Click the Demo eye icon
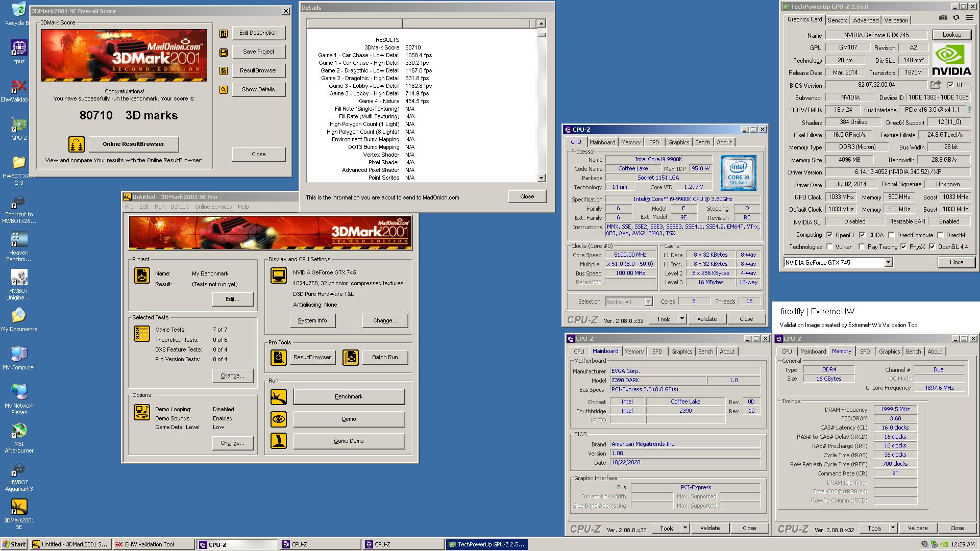Image resolution: width=980 pixels, height=551 pixels. tap(279, 419)
